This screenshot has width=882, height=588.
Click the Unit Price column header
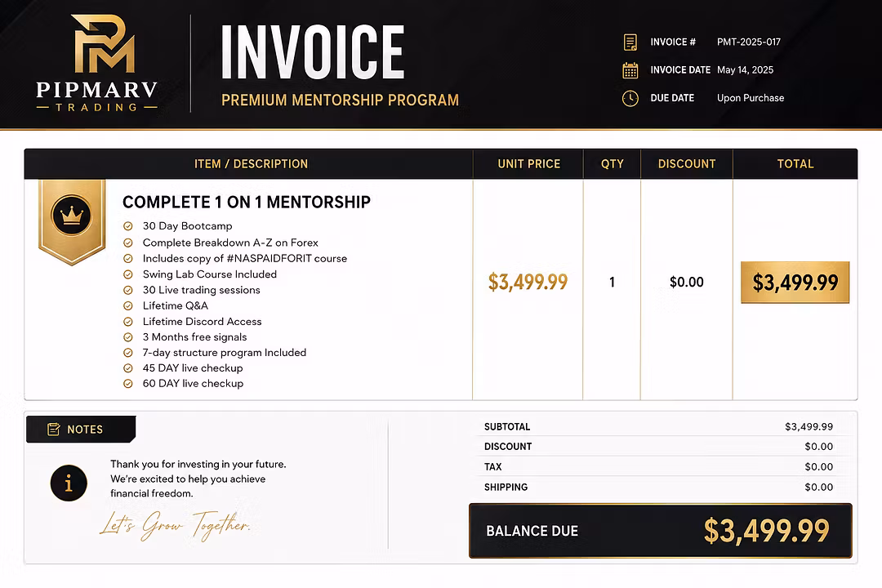(528, 163)
